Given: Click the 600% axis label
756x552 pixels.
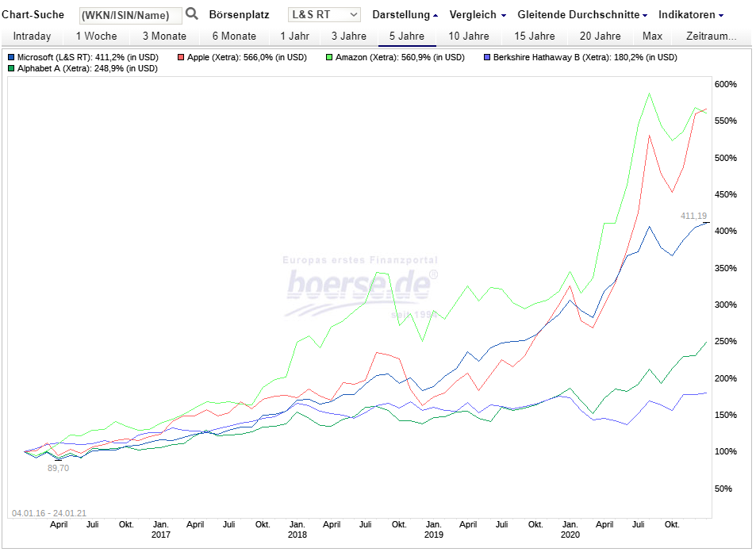Looking at the screenshot, I should (x=726, y=84).
